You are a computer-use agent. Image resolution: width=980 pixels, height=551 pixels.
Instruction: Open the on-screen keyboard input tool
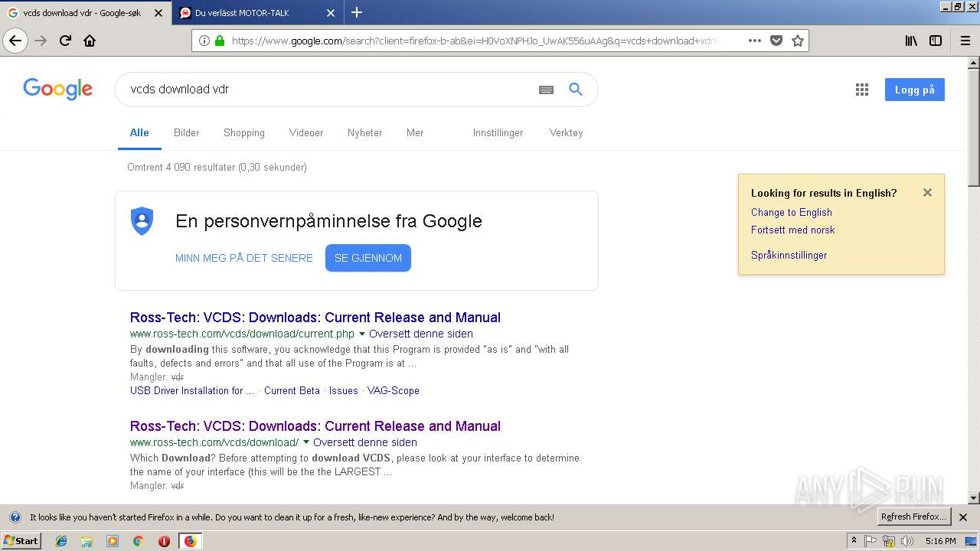546,90
